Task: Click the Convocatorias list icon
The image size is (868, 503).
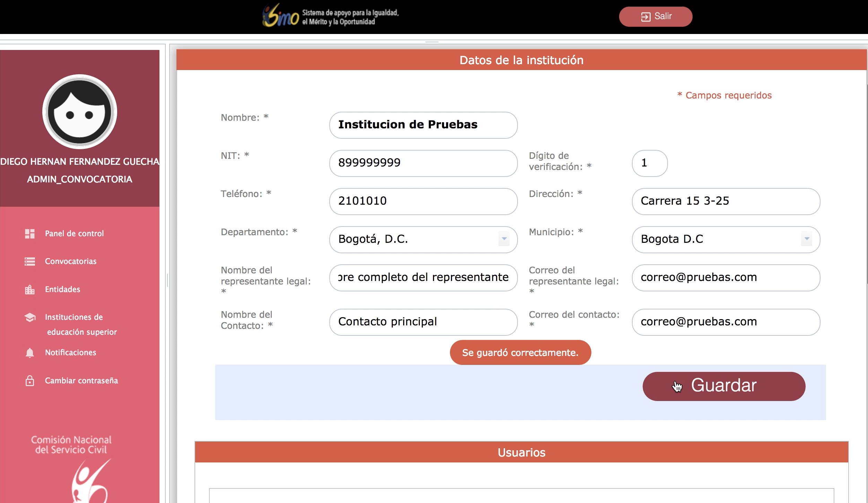Action: click(x=30, y=262)
